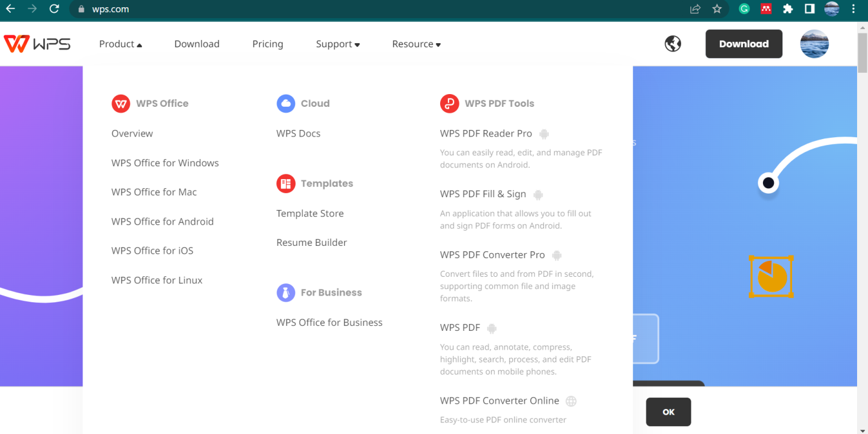Open the Pricing nav item
Image resolution: width=868 pixels, height=434 pixels.
pos(268,44)
